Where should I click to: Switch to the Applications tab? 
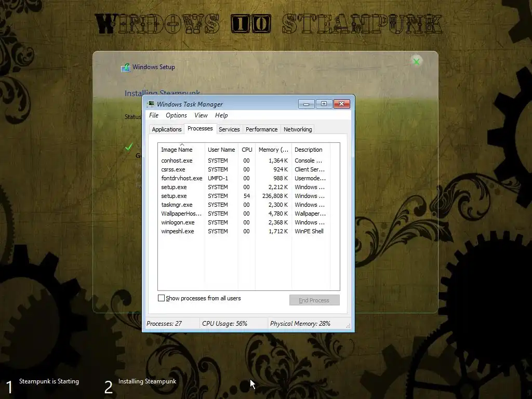point(167,129)
